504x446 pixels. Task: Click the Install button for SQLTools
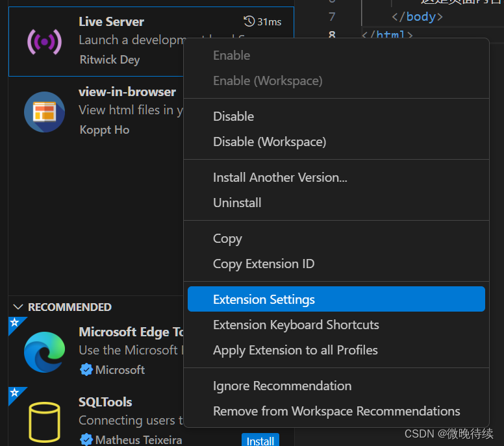tap(260, 440)
